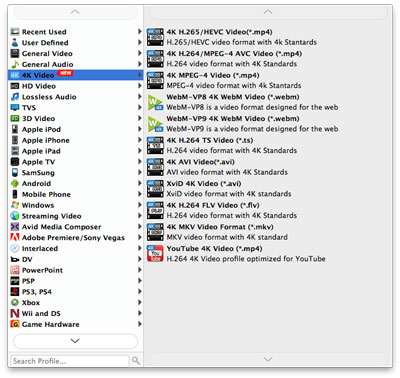
Task: Open the Interlaced category
Action: pos(76,248)
